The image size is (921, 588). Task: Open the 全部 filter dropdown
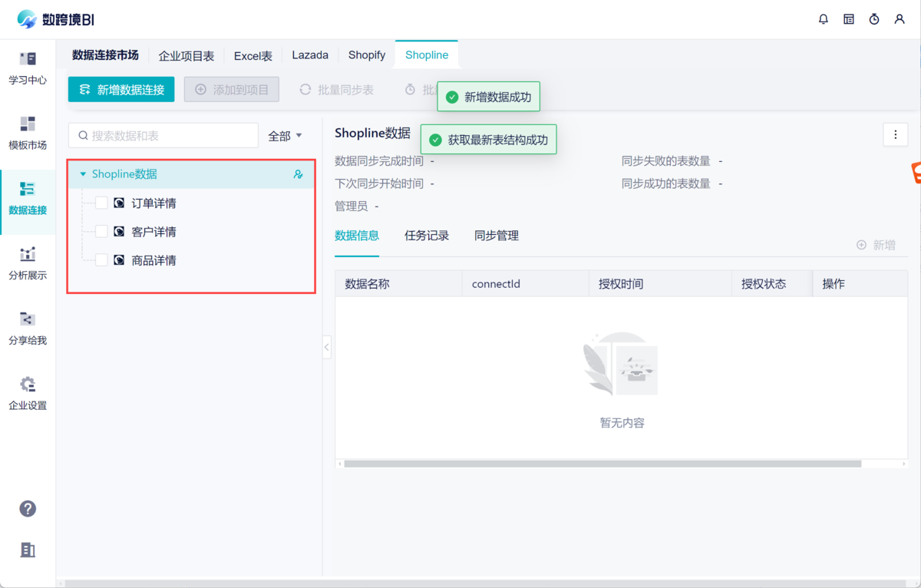(x=285, y=136)
